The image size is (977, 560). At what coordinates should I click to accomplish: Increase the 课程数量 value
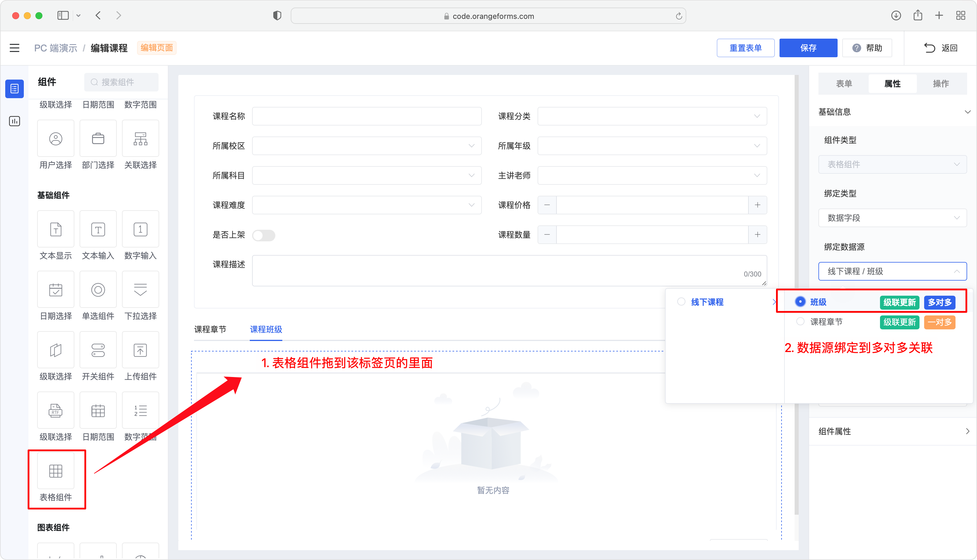757,235
